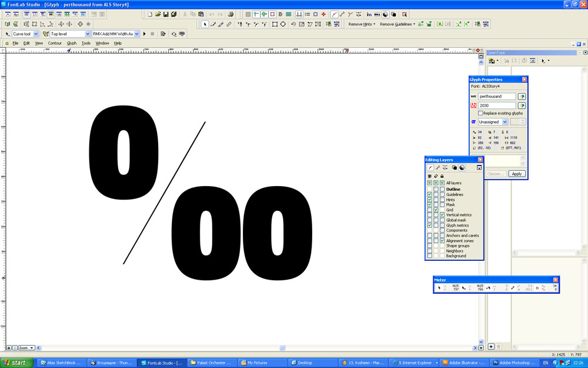Open the Glyph menu
The width and height of the screenshot is (588, 368).
click(72, 43)
